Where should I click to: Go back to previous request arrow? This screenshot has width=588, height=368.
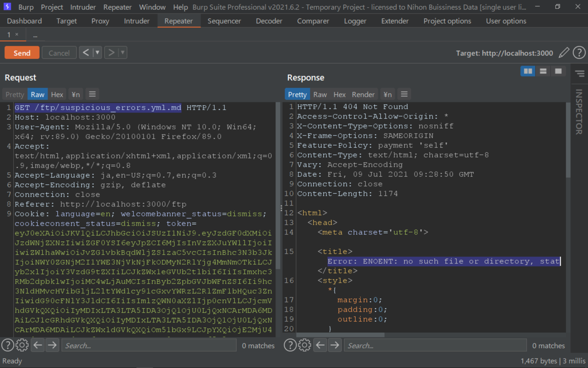[x=86, y=53]
